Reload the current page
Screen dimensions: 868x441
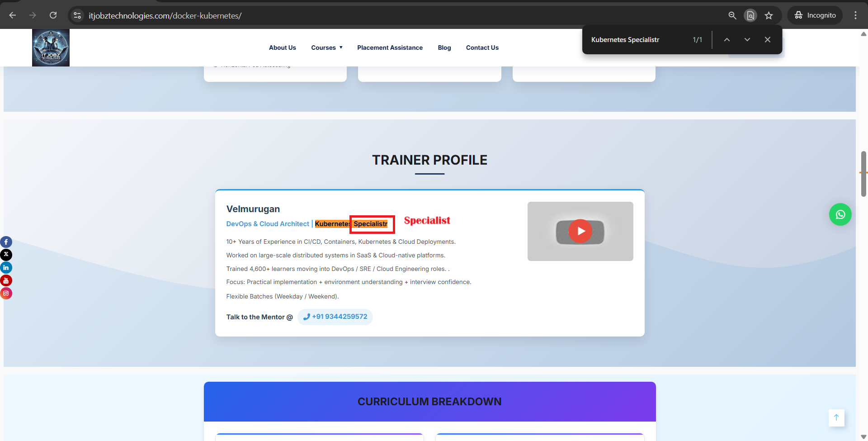[x=53, y=15]
